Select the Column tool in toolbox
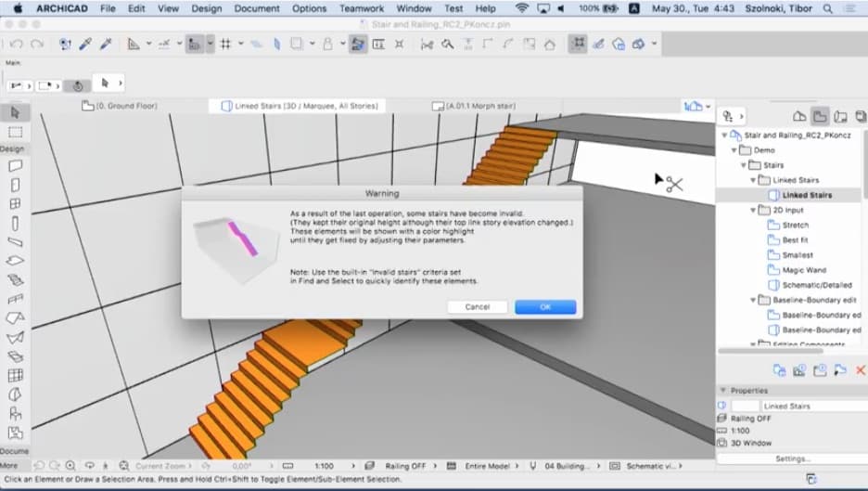Screen dimensions: 868x491 (x=15, y=224)
